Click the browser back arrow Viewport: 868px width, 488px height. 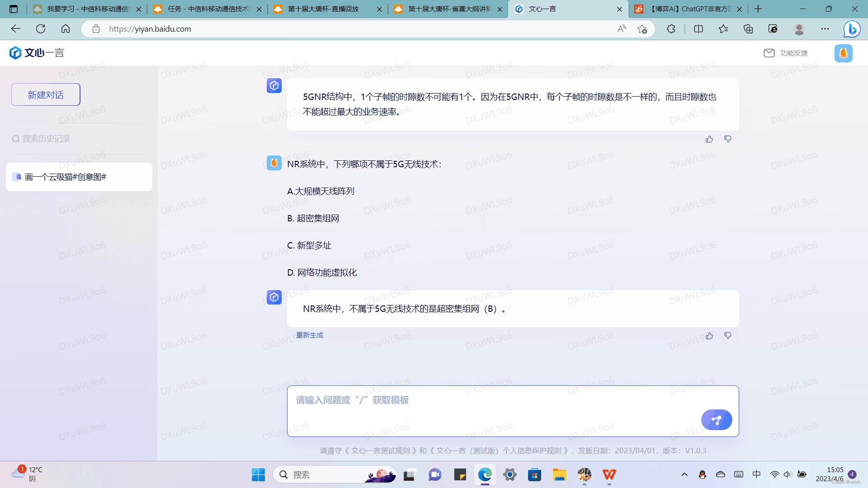click(x=16, y=29)
